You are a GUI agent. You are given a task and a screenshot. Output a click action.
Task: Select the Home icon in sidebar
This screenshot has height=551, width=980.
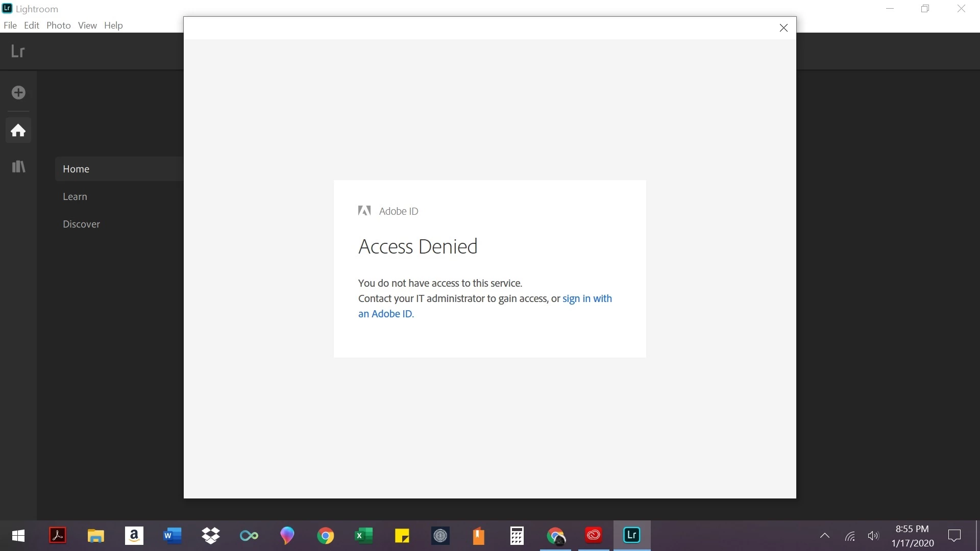pyautogui.click(x=18, y=131)
